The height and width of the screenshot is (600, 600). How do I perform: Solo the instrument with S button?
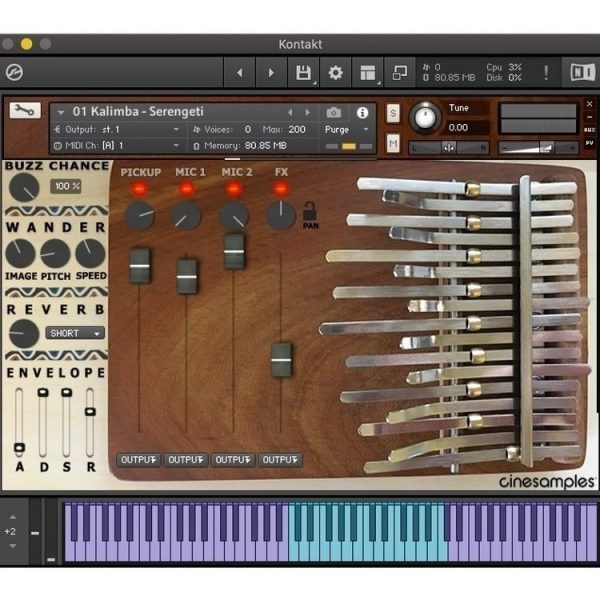(x=393, y=113)
